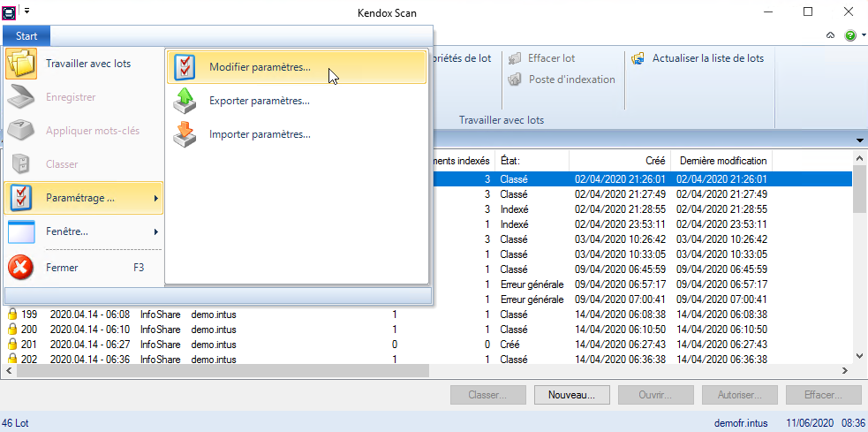Open the quick access toolbar dropdown arrow
This screenshot has height=432, width=868.
coord(27,10)
